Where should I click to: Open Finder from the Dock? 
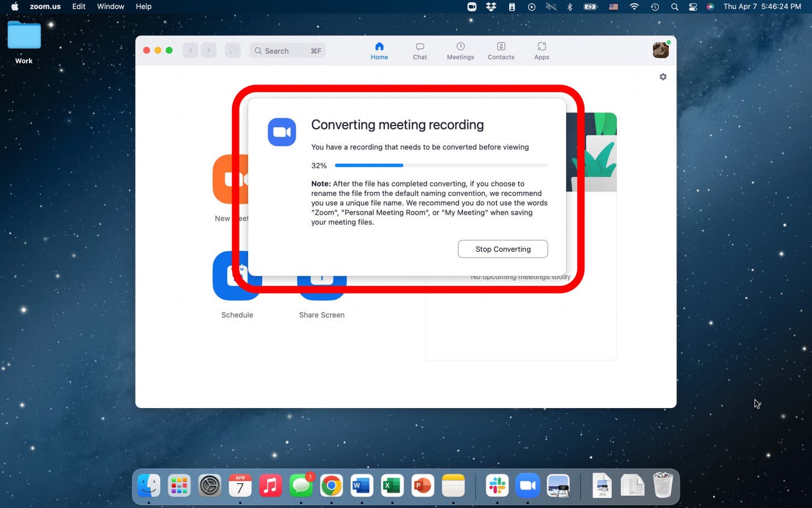(149, 486)
